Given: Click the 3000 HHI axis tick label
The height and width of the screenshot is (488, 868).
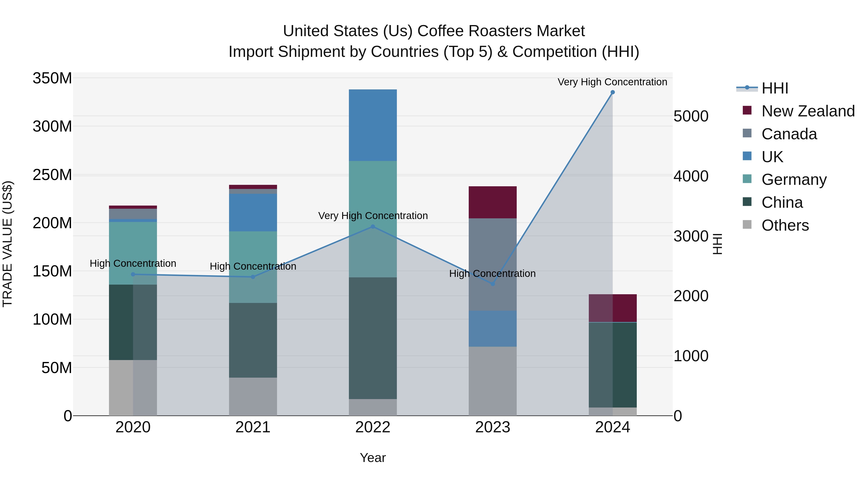Looking at the screenshot, I should point(691,236).
